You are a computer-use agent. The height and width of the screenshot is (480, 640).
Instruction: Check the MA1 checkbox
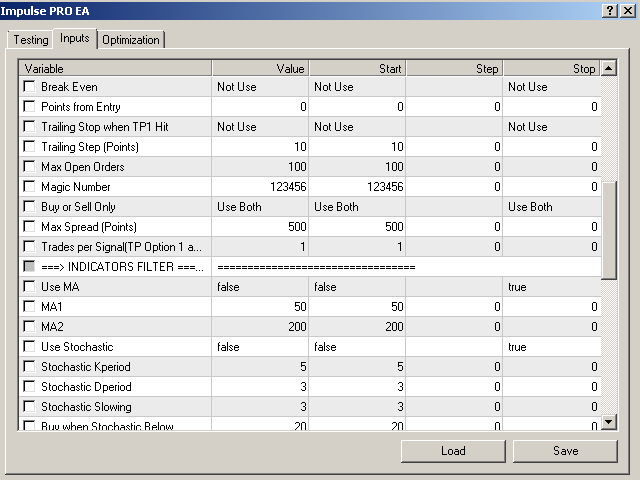(x=29, y=307)
